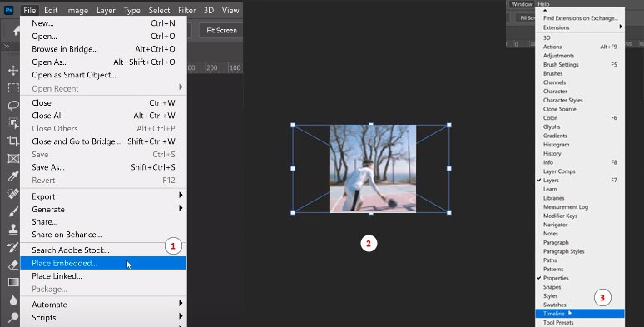644x327 pixels.
Task: Select the Dodge tool
Action: click(x=13, y=317)
